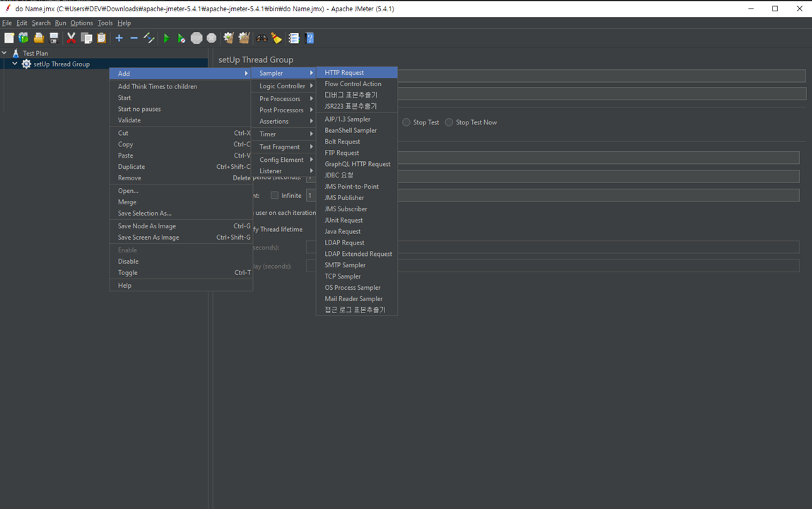The image size is (812, 509).
Task: Click the Expand All plus toolbar icon
Action: tap(119, 38)
